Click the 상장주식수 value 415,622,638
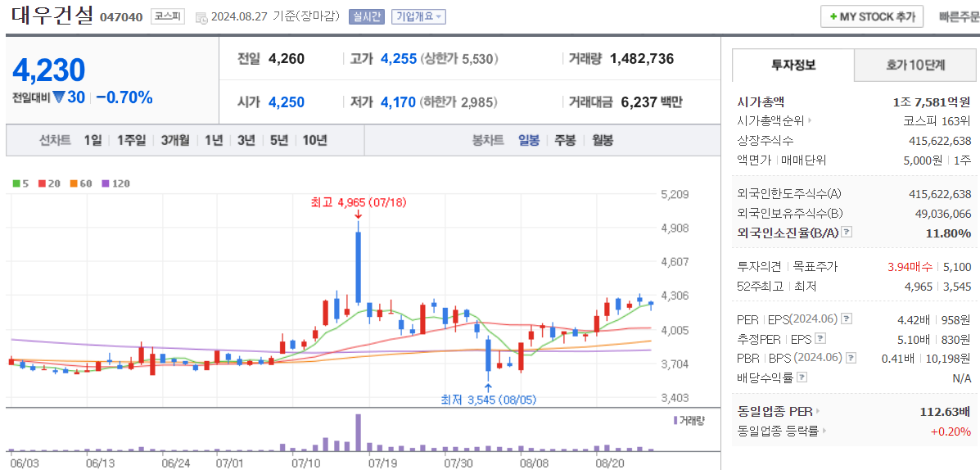 (940, 141)
